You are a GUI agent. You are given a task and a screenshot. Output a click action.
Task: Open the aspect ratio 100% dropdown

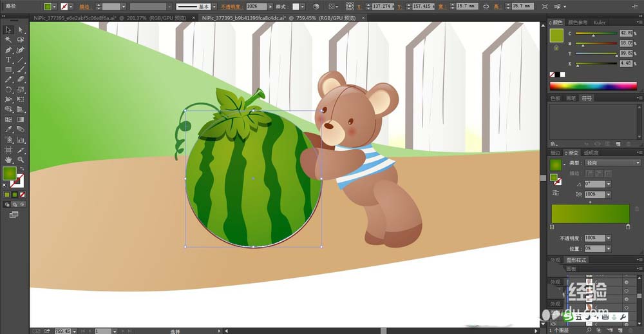[x=609, y=194]
